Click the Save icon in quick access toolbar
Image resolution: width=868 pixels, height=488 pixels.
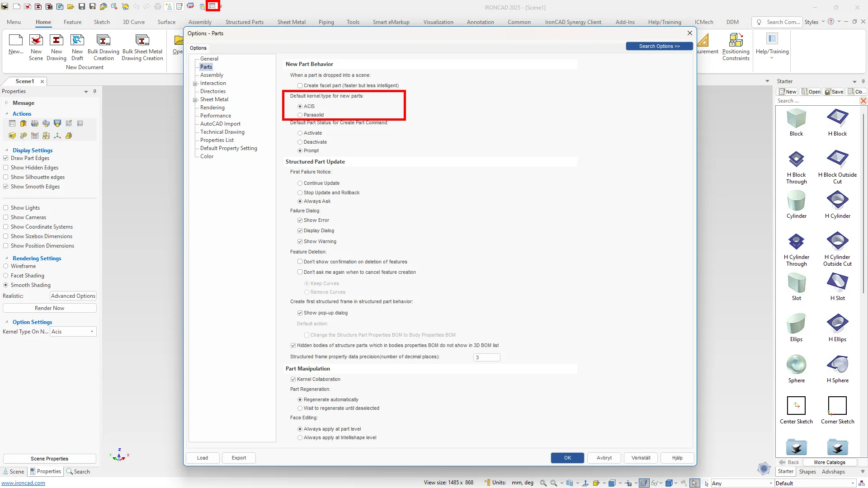click(82, 6)
